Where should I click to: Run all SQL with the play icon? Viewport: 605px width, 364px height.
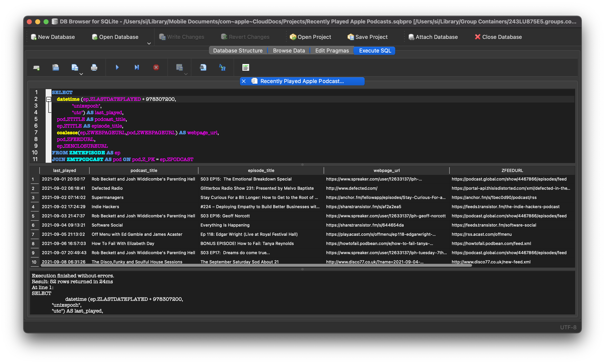(117, 67)
